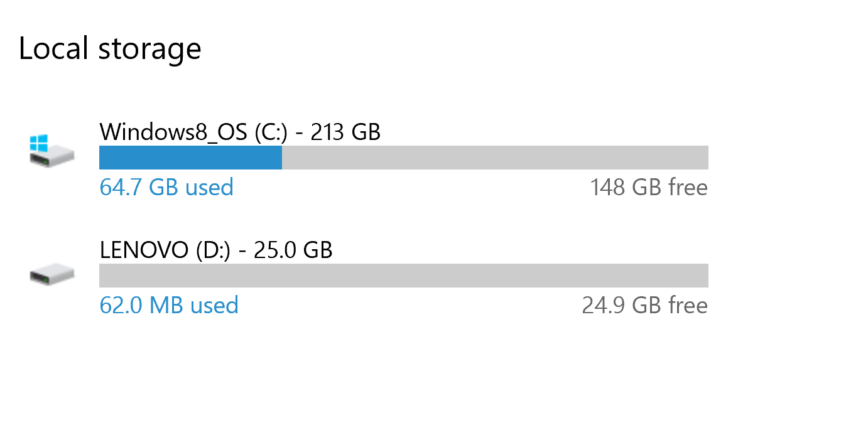Viewport: 868px width, 430px height.
Task: Click the Windows8_OS name in drive title
Action: (x=174, y=132)
